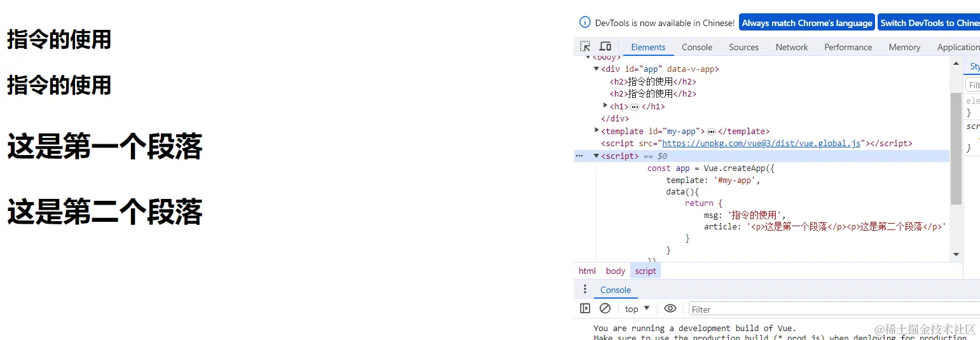The height and width of the screenshot is (340, 980).
Task: Click the 'development build of Vue' console message
Action: tap(694, 328)
